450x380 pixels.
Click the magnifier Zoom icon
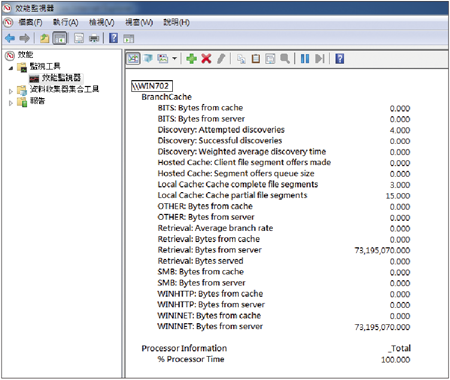point(285,59)
